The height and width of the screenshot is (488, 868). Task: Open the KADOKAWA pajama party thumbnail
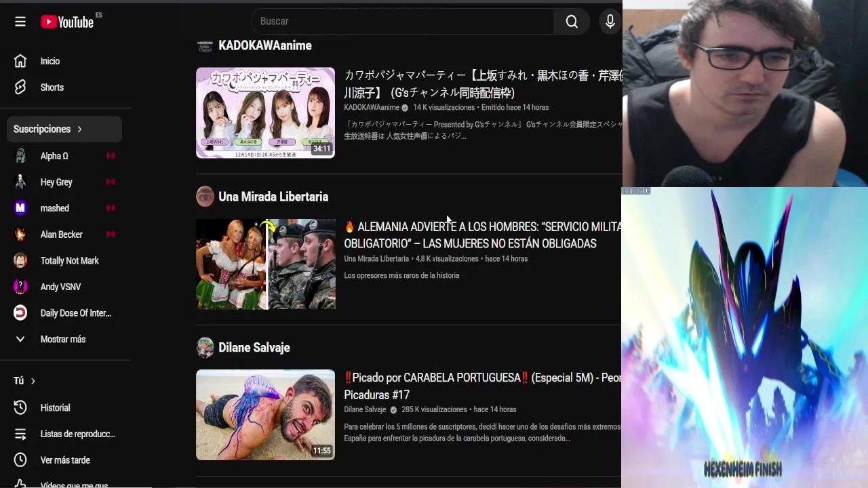(x=265, y=113)
